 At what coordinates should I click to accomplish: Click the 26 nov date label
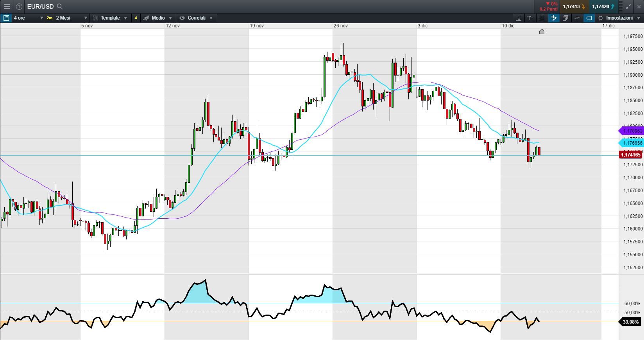tap(341, 26)
